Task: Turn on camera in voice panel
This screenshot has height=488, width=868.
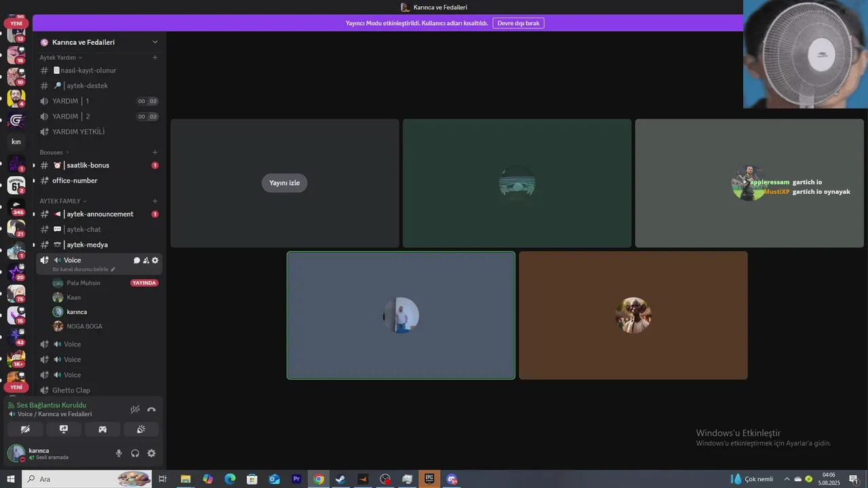Action: pyautogui.click(x=25, y=429)
